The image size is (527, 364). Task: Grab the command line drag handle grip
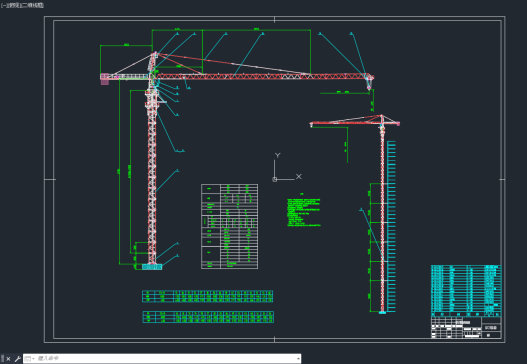(x=3, y=359)
